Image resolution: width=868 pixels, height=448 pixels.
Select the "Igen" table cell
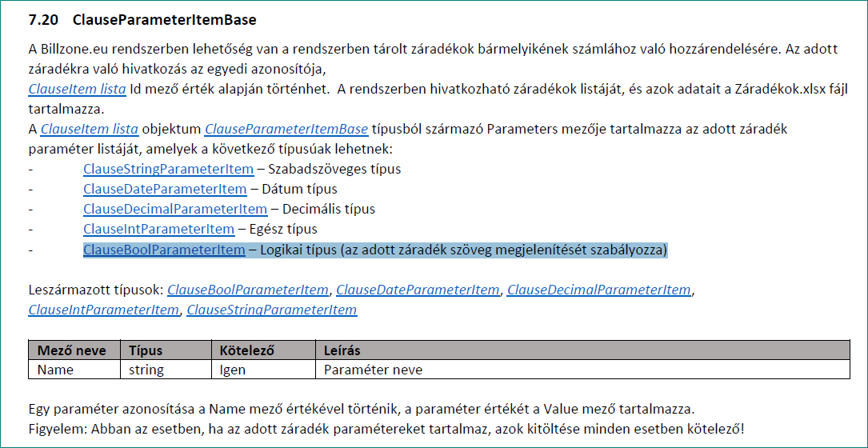pyautogui.click(x=263, y=370)
